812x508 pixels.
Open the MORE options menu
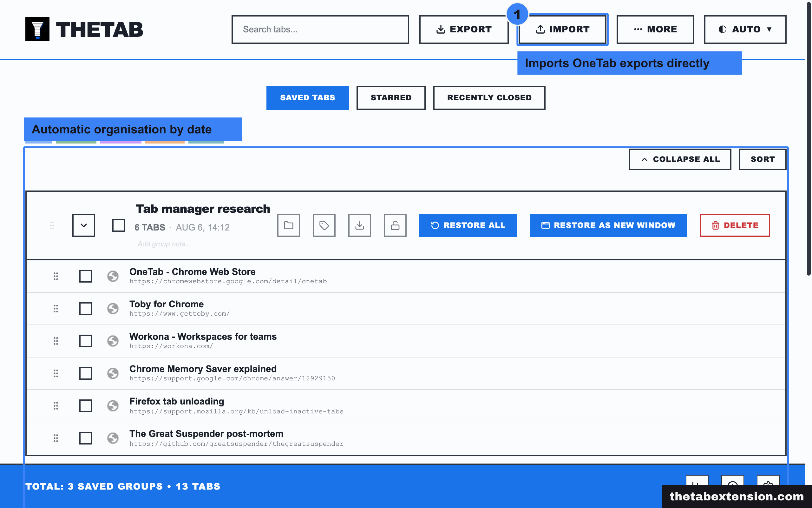click(x=655, y=29)
